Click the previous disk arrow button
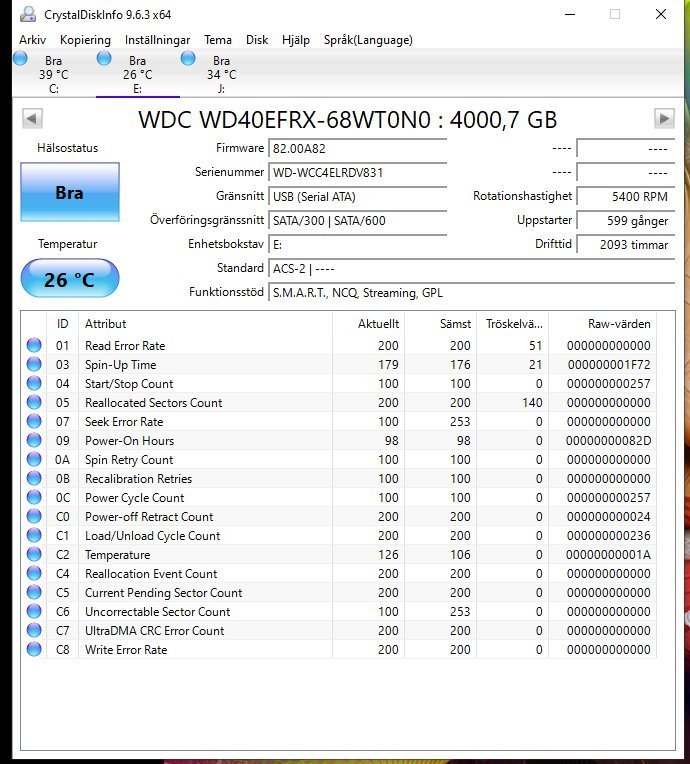The height and width of the screenshot is (764, 690). [x=32, y=119]
